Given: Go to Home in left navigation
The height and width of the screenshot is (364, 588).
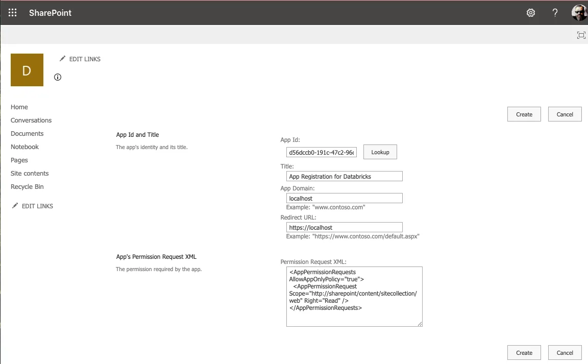Looking at the screenshot, I should [19, 107].
